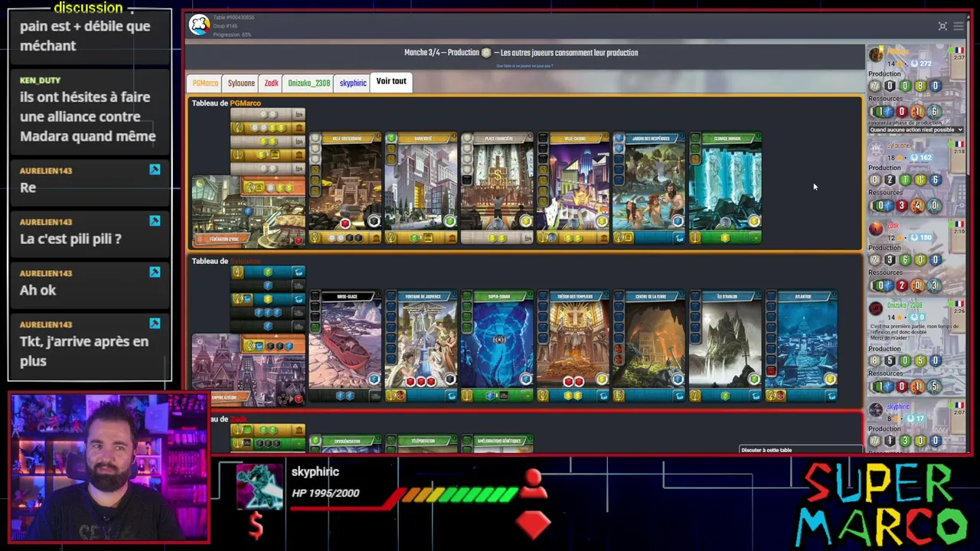Screen dimensions: 980x551
Task: Click the 'Progression 65%' text
Action: [x=231, y=34]
